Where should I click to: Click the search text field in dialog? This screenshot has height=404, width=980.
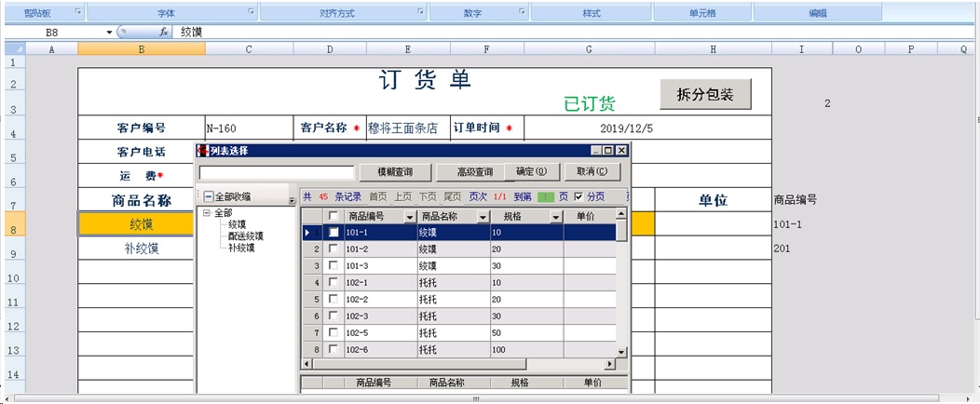coord(277,172)
